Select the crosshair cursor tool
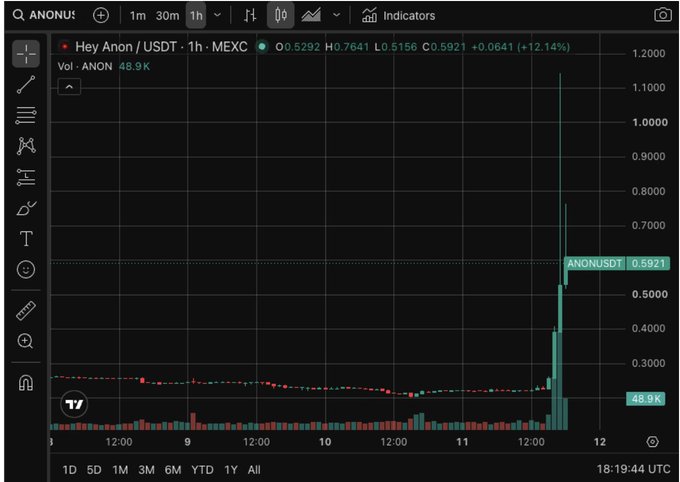680x482 pixels. 26,53
